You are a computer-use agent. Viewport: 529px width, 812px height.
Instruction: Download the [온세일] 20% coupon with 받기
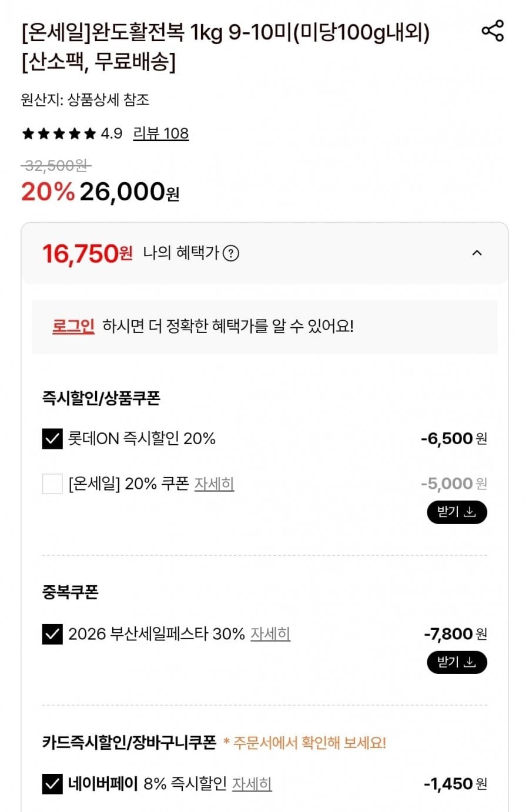click(457, 512)
